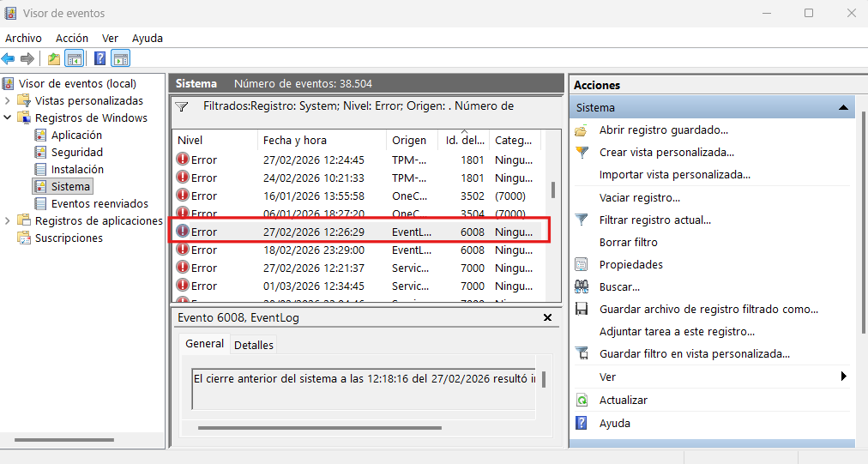The width and height of the screenshot is (868, 464).
Task: Select Adjuntar tarea a este registro action
Action: coord(677,332)
